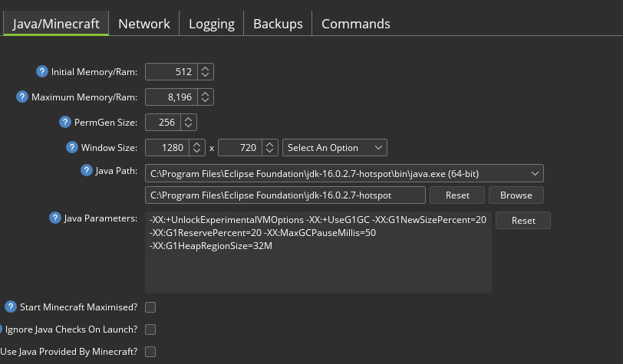Screen dimensions: 623x364
Task: Increase Maximum Memory/Ram using up arrow
Action: [205, 94]
